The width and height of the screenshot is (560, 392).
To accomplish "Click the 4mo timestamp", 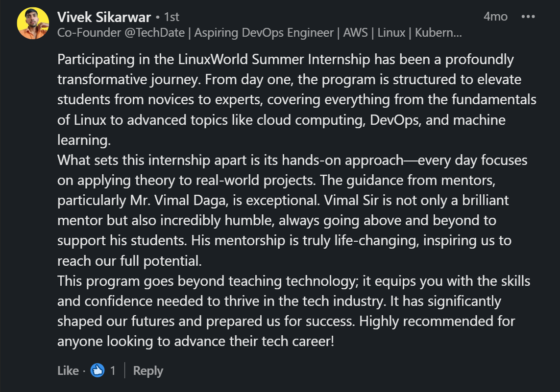I will coord(495,17).
